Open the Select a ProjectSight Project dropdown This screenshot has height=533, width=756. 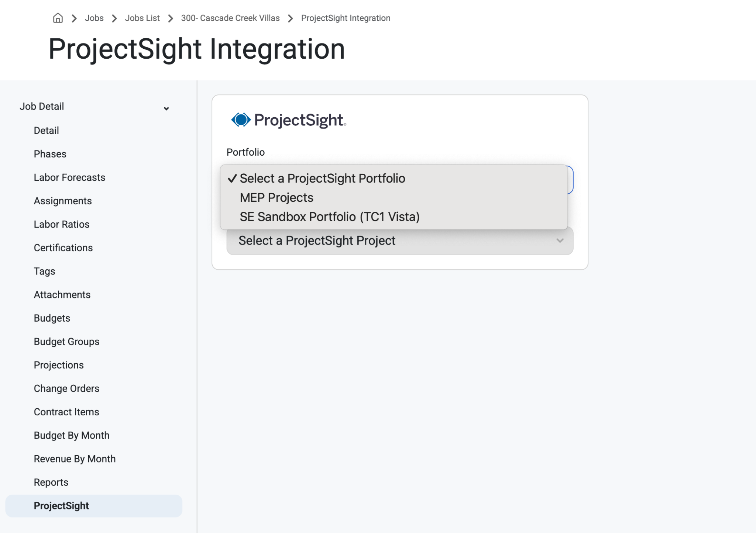[x=400, y=241]
